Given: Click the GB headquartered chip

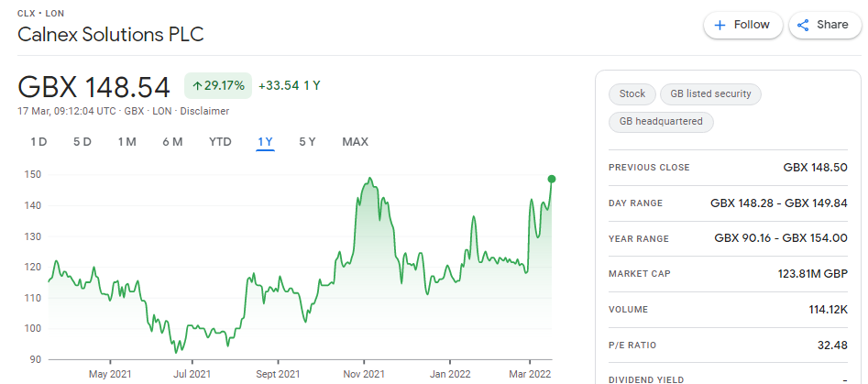Looking at the screenshot, I should 661,122.
